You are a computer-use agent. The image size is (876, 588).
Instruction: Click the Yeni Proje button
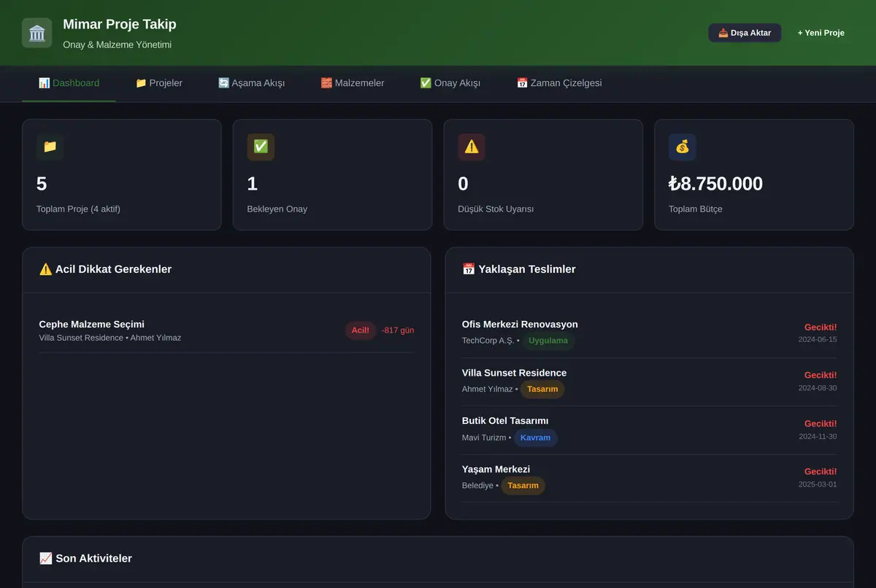[821, 33]
